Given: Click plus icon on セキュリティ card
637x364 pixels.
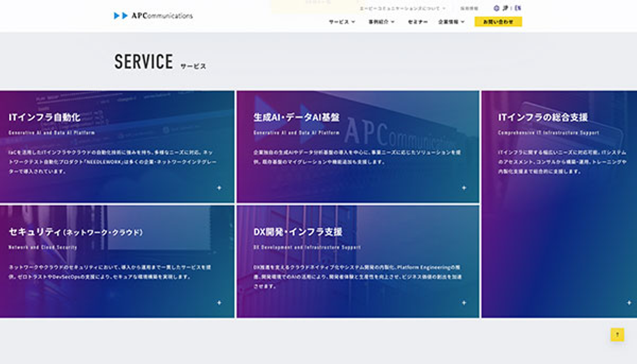Looking at the screenshot, I should click(x=219, y=303).
